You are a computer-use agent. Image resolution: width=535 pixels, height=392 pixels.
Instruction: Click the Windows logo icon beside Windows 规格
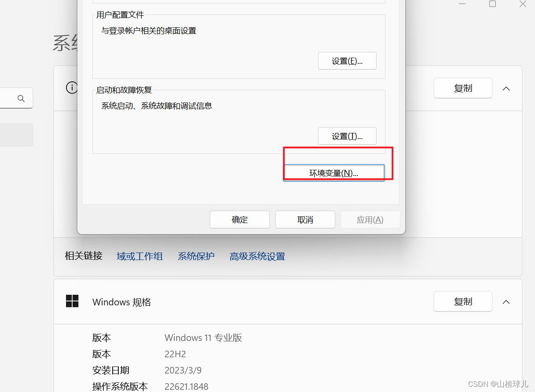click(72, 301)
